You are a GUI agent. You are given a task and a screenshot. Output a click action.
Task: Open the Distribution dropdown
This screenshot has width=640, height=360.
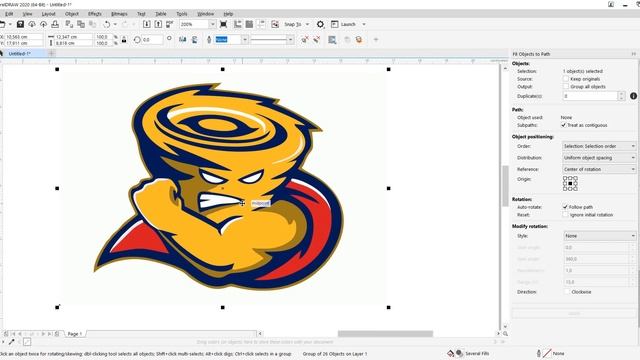coord(599,158)
